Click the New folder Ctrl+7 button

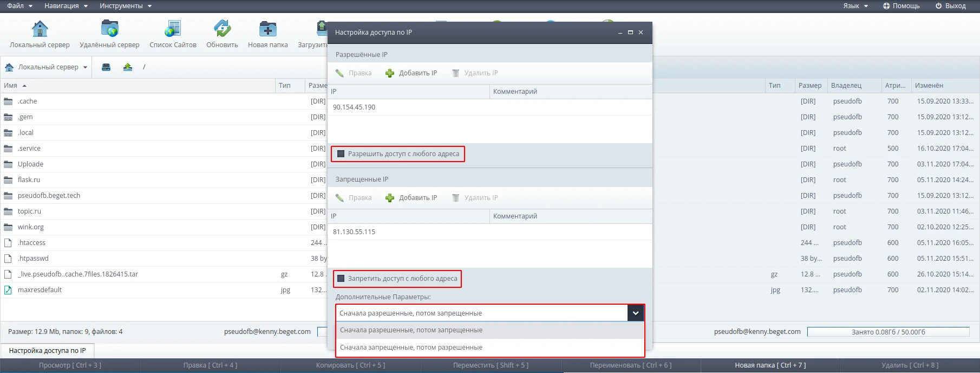pyautogui.click(x=770, y=365)
